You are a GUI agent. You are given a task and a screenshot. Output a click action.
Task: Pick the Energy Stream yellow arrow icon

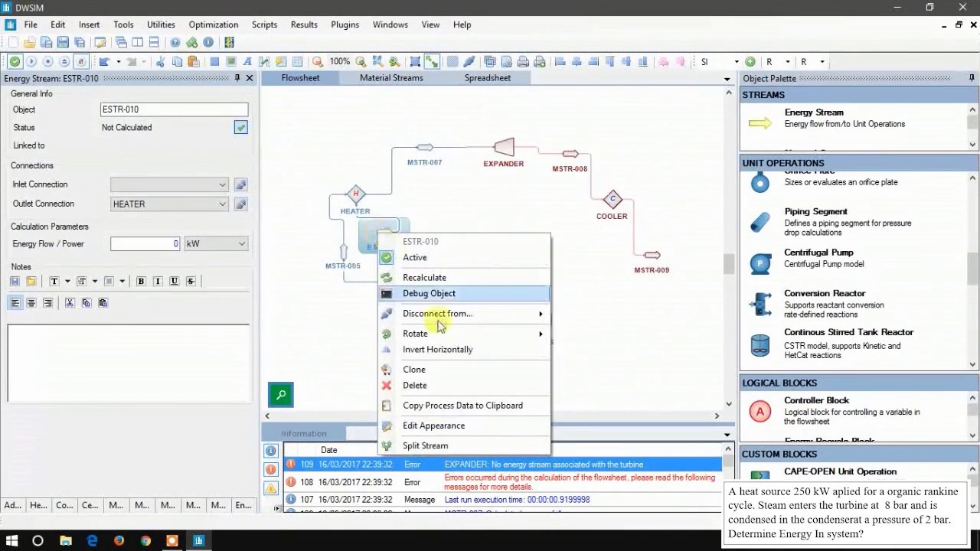click(760, 123)
